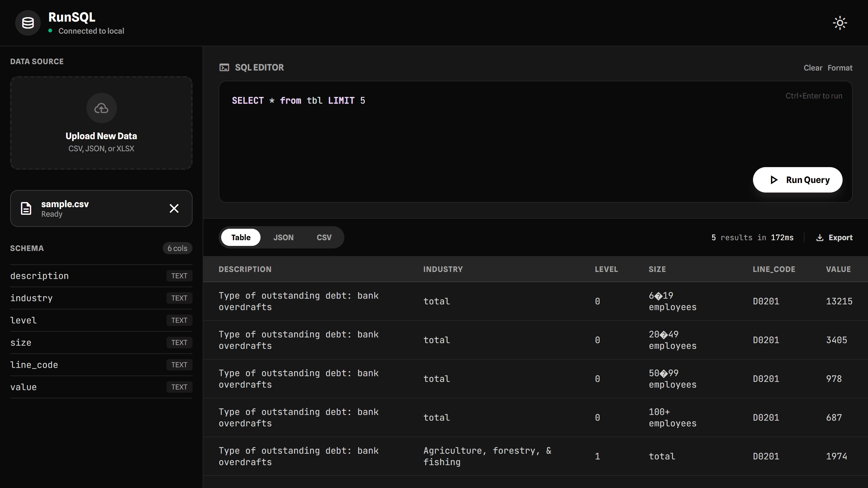Click the cloud upload icon
This screenshot has height=488, width=868.
tap(101, 108)
